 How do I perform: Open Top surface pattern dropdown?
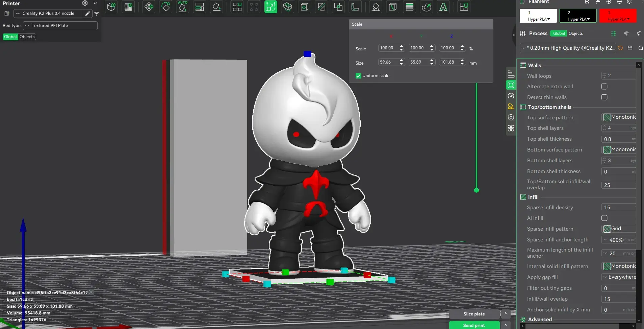tap(619, 117)
